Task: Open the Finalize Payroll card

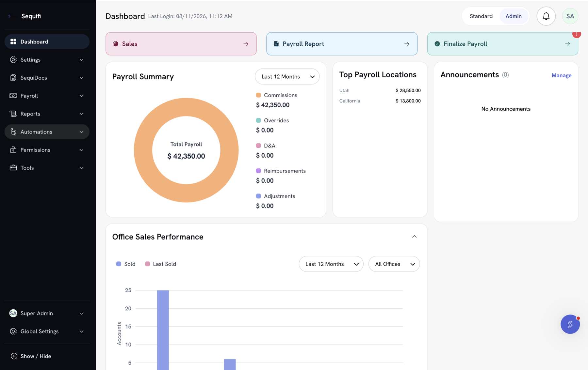Action: (x=502, y=44)
